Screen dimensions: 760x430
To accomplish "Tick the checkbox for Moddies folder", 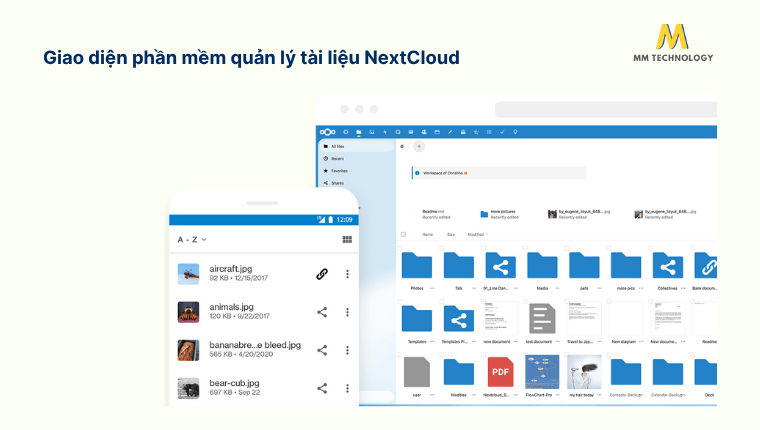I will (442, 354).
